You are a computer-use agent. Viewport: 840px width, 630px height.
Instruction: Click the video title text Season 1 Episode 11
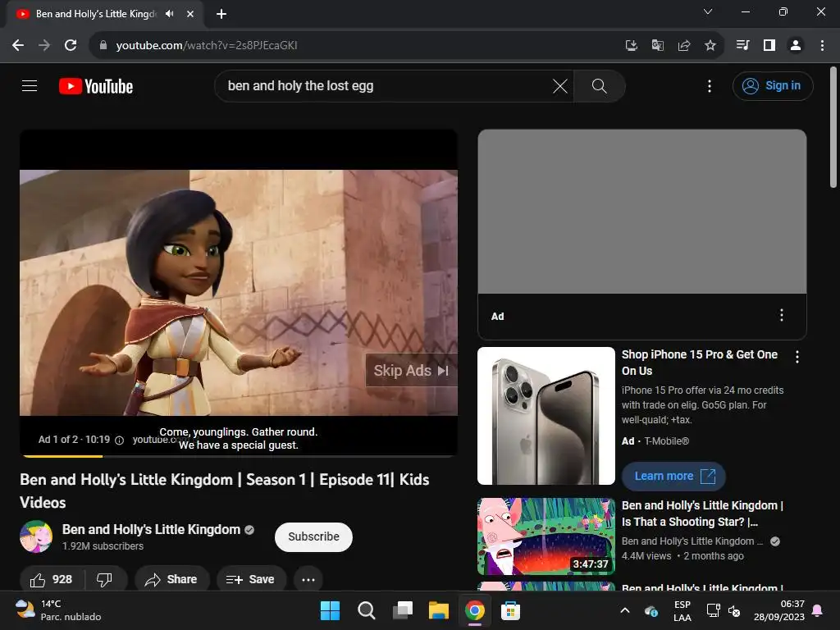225,491
